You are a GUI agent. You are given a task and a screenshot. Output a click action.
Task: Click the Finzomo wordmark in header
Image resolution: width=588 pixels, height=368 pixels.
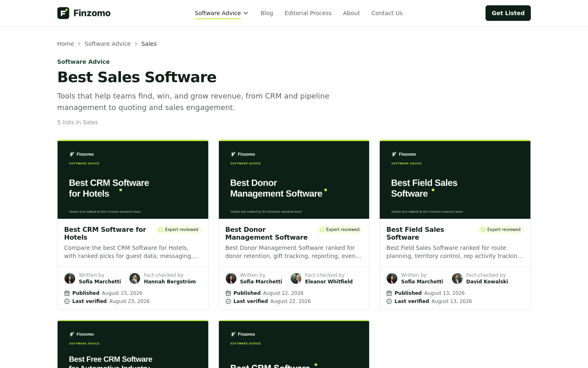[92, 13]
